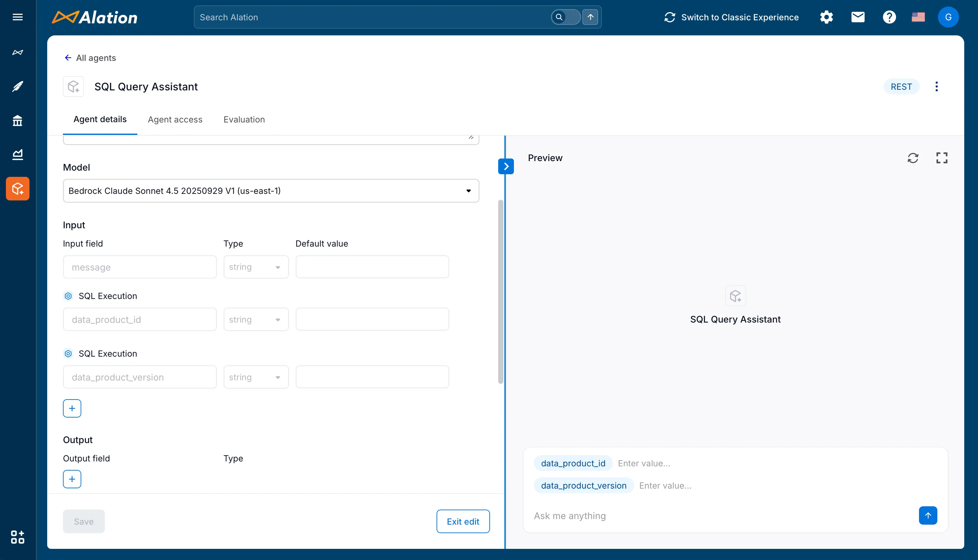Open the mail notifications icon
This screenshot has height=560, width=978.
coord(858,17)
